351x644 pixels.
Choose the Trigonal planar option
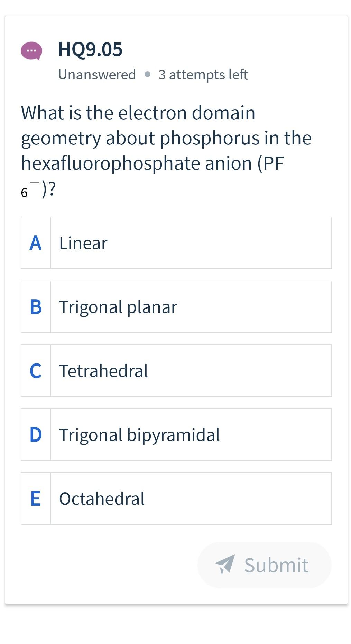tap(118, 307)
